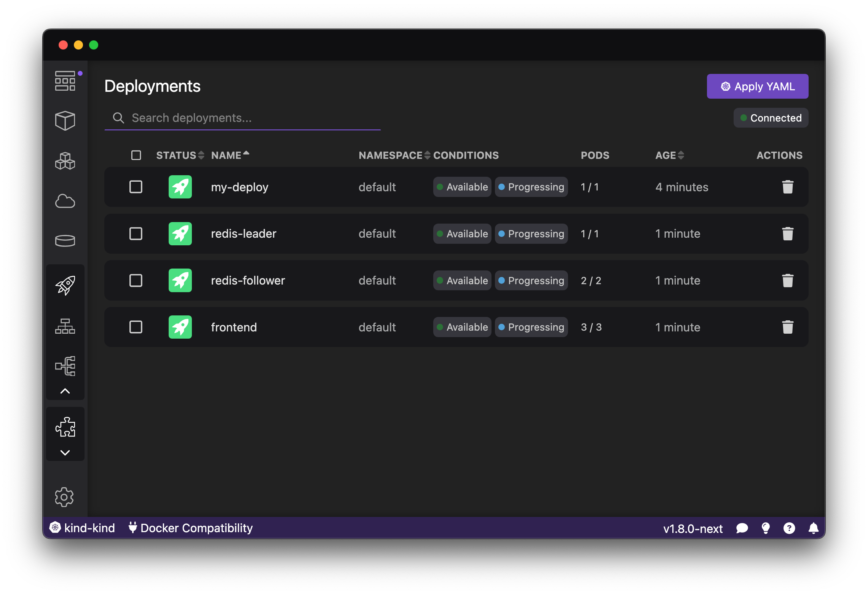Click the Apply YAML button

coord(757,86)
